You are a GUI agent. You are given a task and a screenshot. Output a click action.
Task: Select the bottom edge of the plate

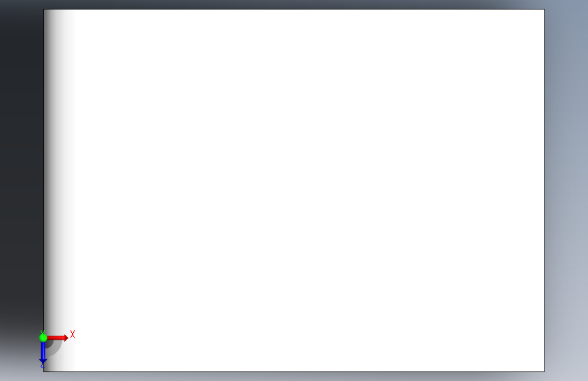294,372
